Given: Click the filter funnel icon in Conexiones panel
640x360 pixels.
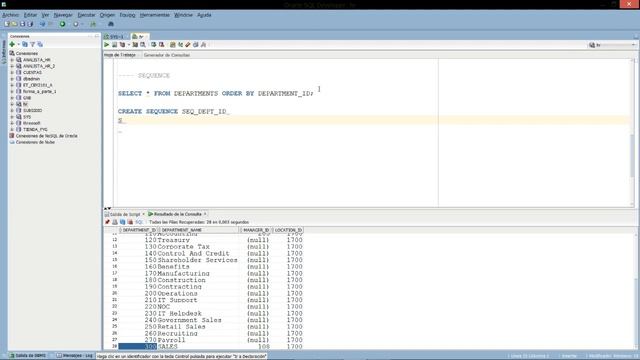Looking at the screenshot, I should click(x=32, y=44).
